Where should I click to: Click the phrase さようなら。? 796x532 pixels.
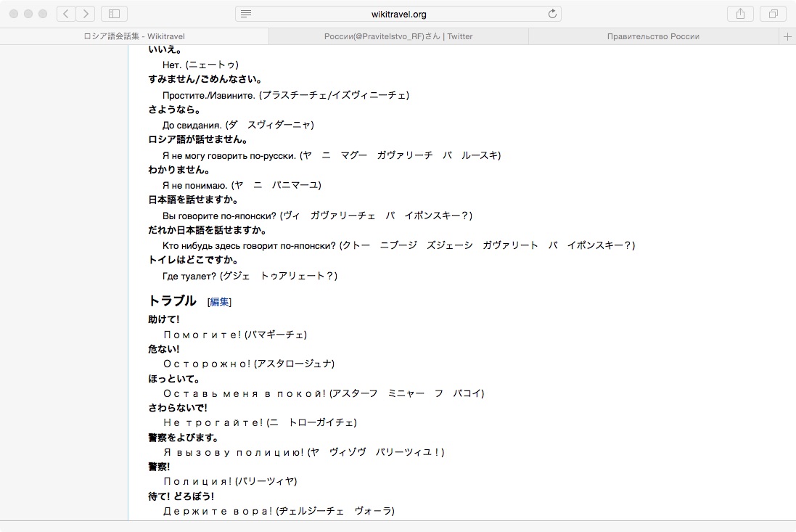point(175,109)
